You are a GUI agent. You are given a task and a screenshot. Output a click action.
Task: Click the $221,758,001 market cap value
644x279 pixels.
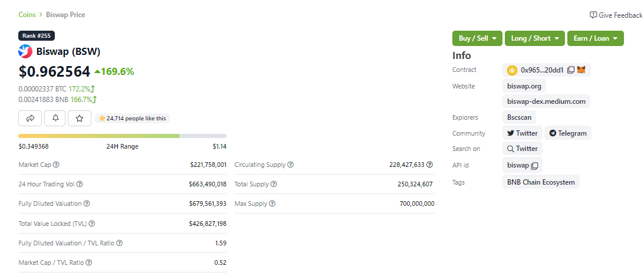coord(208,165)
